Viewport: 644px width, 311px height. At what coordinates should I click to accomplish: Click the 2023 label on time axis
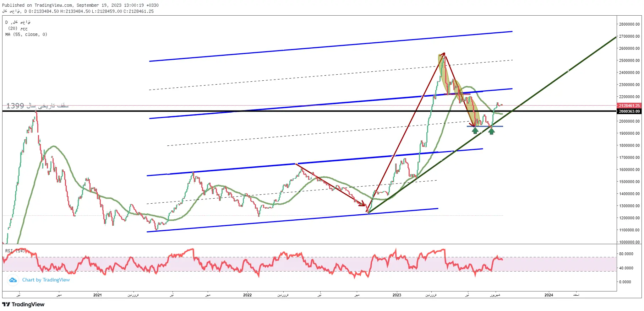click(397, 295)
